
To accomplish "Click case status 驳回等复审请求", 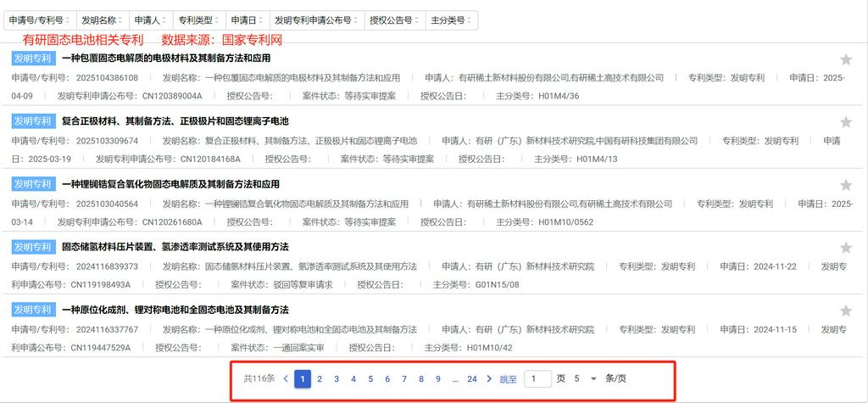I will click(303, 285).
